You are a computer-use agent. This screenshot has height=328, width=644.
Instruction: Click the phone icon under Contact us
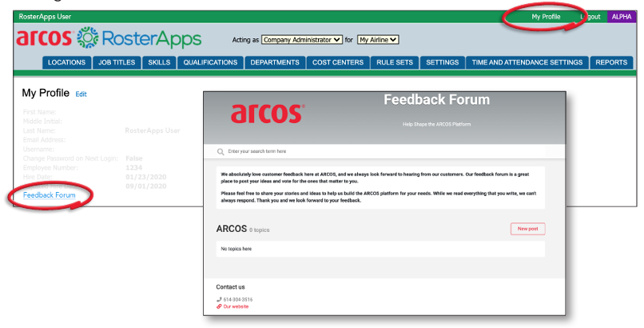(x=219, y=300)
